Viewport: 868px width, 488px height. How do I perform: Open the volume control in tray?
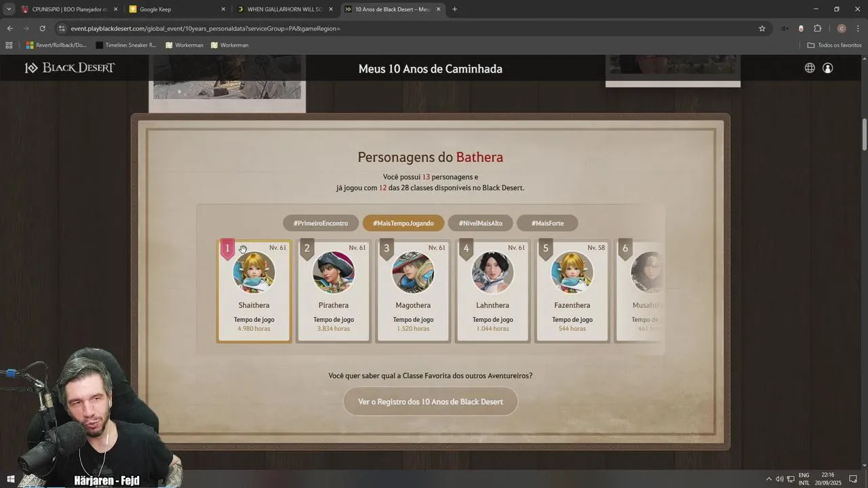[x=779, y=479]
